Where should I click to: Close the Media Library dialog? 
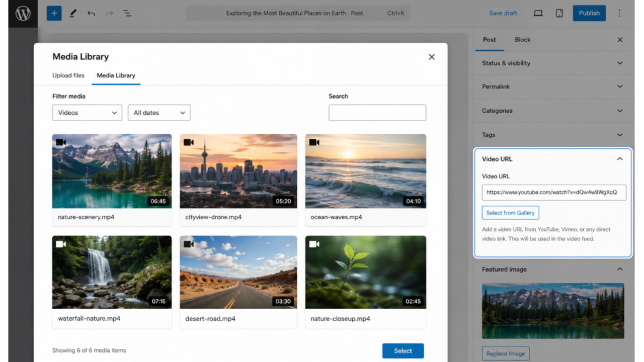click(x=431, y=57)
